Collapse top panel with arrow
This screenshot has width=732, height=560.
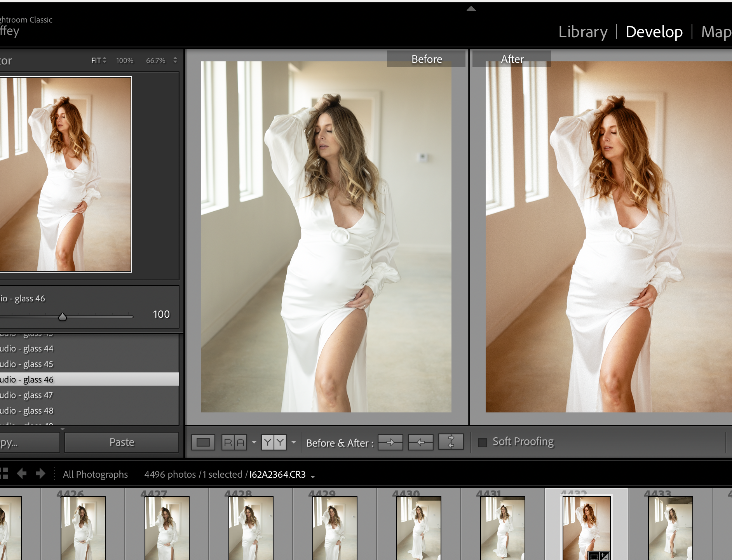pyautogui.click(x=471, y=8)
